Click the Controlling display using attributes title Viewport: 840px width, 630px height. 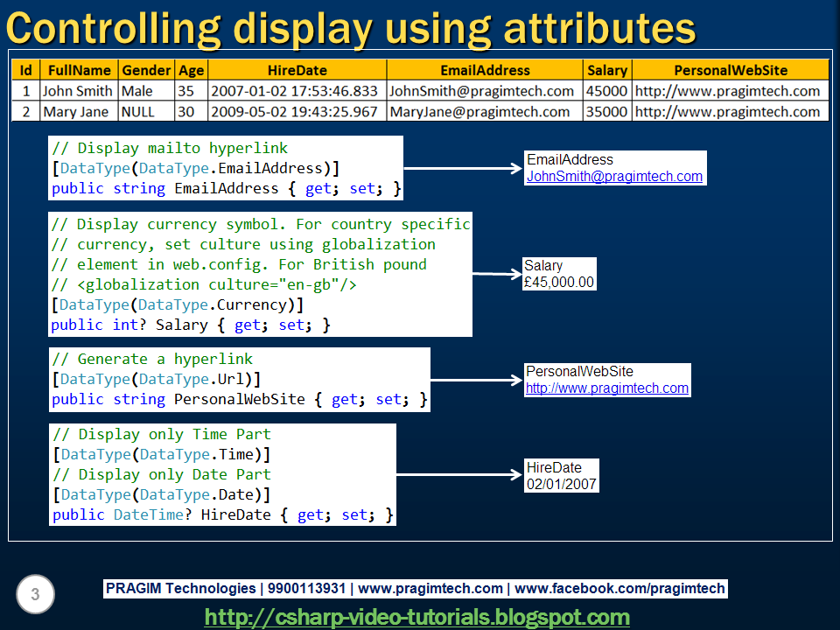tap(351, 28)
